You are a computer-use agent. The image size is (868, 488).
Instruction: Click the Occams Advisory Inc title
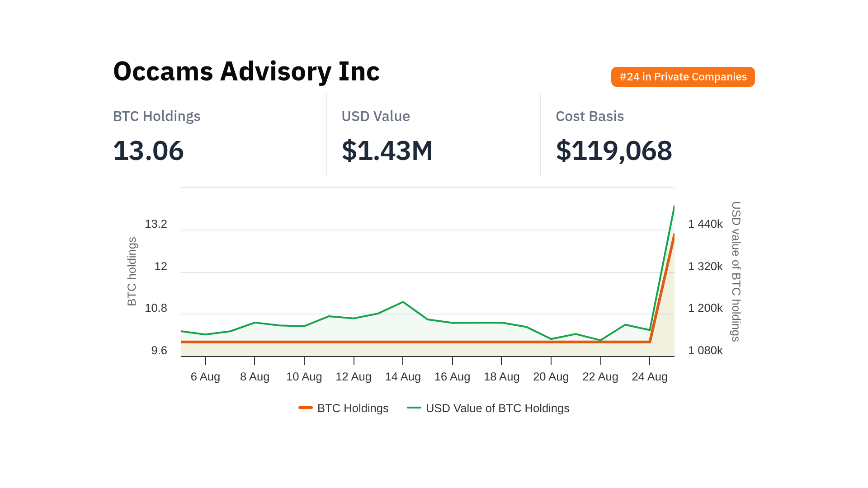(x=246, y=71)
